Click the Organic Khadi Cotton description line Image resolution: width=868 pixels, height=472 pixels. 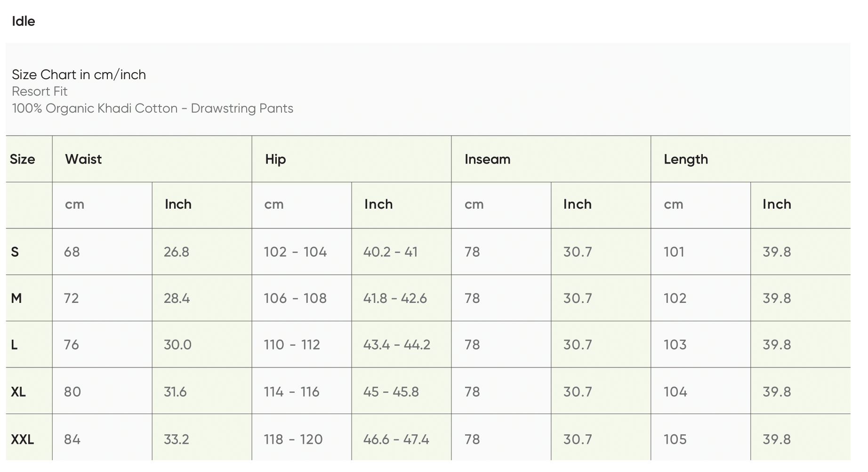[x=153, y=108]
